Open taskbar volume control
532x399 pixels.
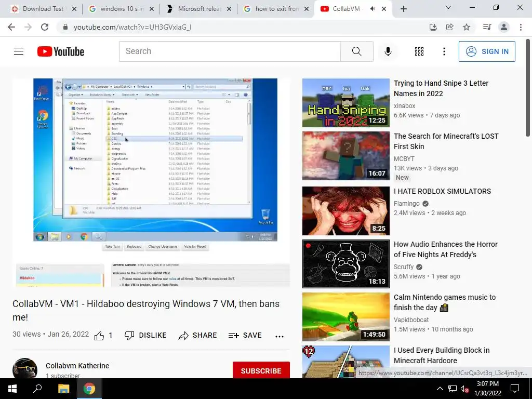coord(464,389)
